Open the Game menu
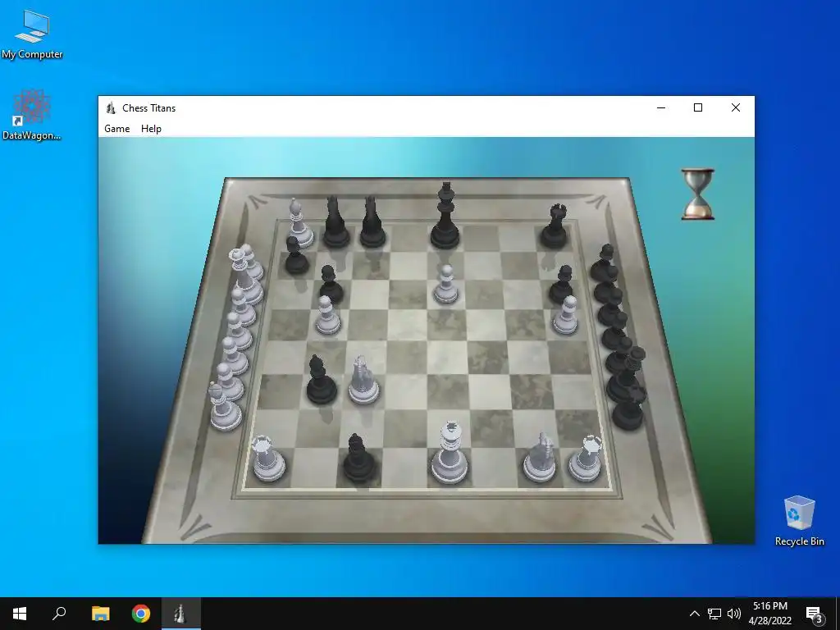This screenshot has width=840, height=630. pos(116,129)
